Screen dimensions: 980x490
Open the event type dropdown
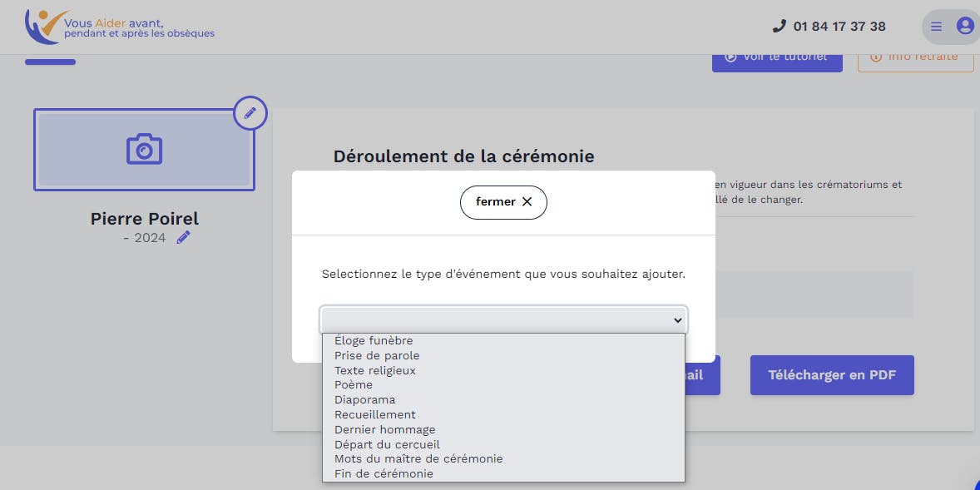coord(504,320)
